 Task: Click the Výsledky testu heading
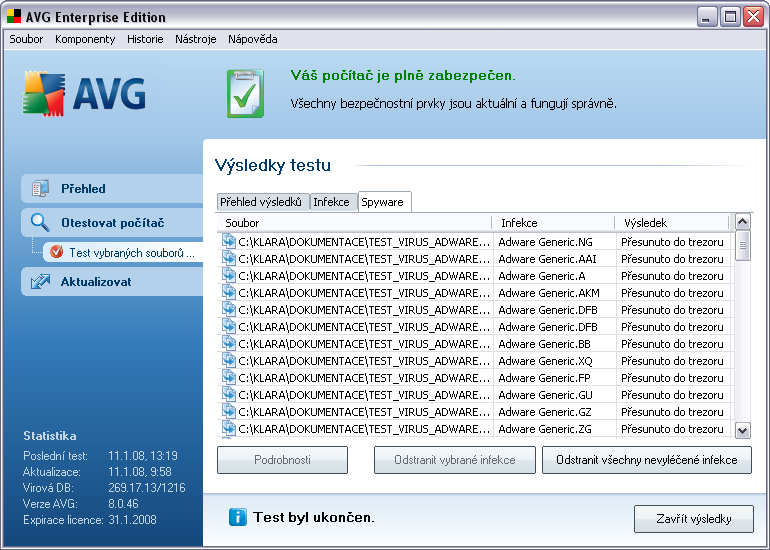(273, 165)
